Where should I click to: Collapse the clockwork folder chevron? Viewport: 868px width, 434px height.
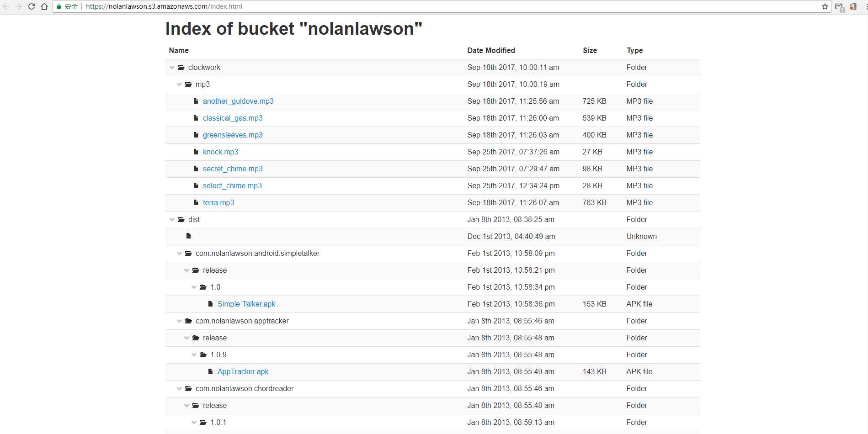pyautogui.click(x=172, y=68)
